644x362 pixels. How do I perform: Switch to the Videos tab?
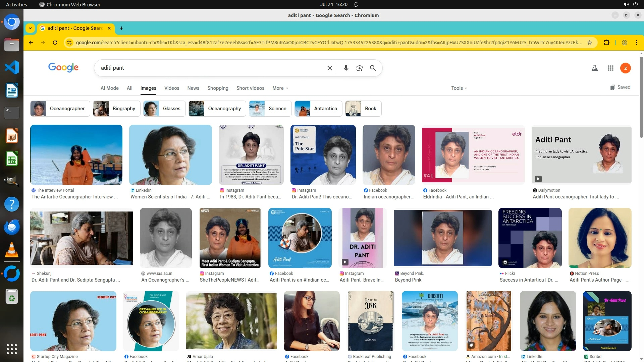click(172, 88)
